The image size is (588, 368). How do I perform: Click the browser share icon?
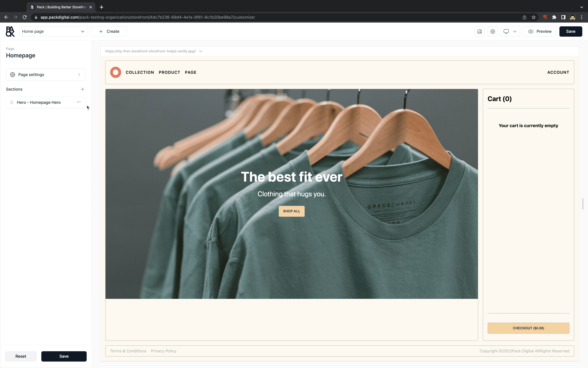coord(524,17)
